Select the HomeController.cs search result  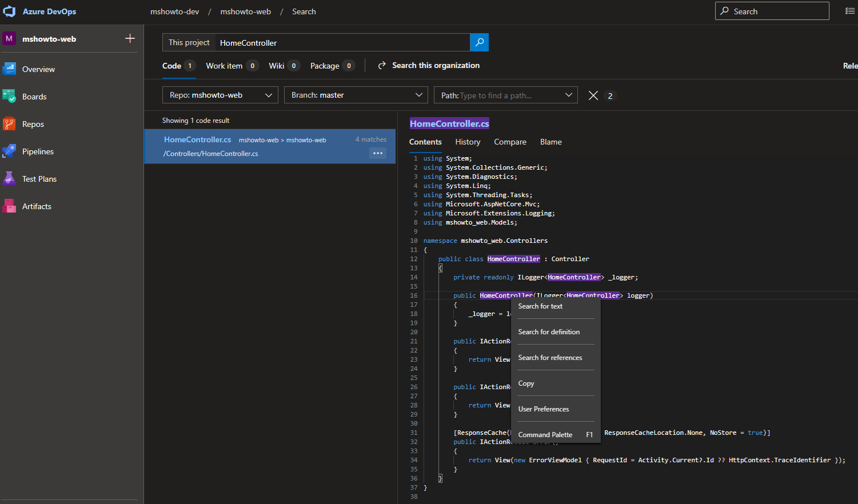(x=270, y=146)
